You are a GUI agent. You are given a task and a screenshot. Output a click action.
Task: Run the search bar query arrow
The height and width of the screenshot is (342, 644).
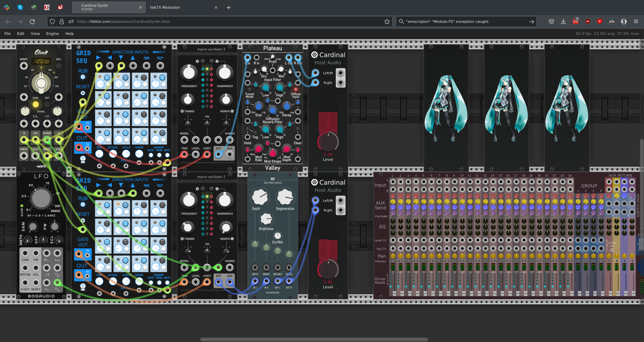pyautogui.click(x=531, y=22)
